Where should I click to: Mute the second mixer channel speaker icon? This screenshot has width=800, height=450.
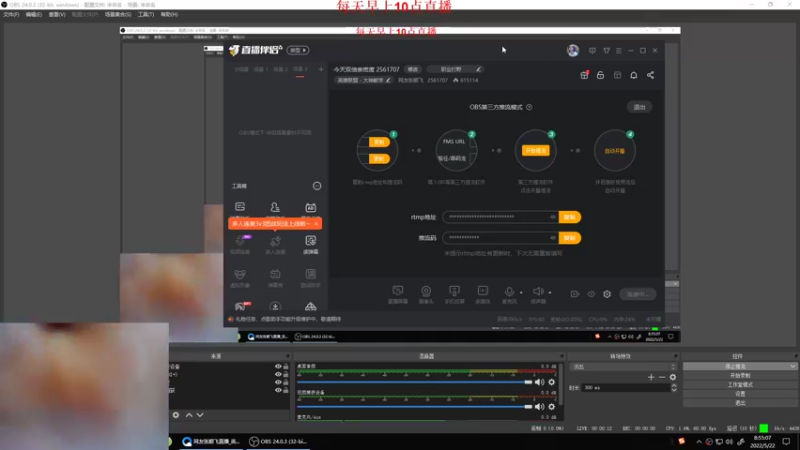[539, 407]
